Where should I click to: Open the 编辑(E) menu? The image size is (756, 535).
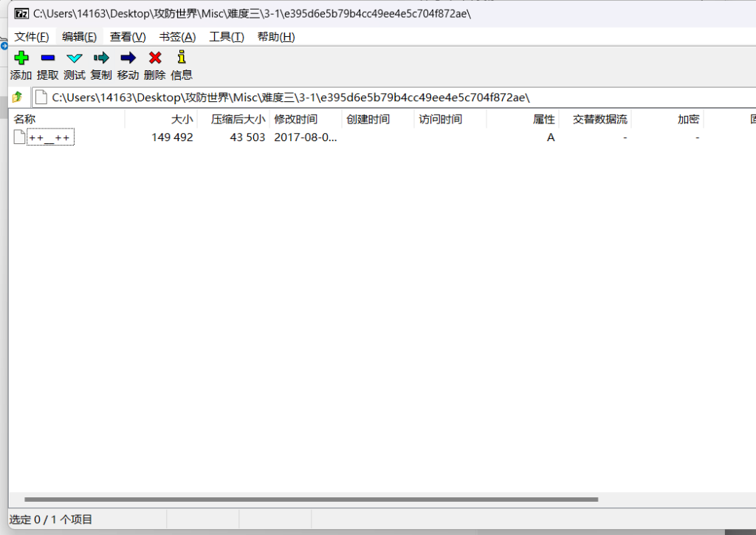79,37
